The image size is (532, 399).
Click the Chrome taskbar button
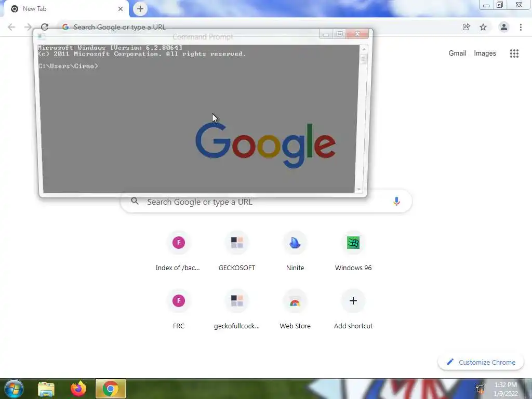point(111,389)
